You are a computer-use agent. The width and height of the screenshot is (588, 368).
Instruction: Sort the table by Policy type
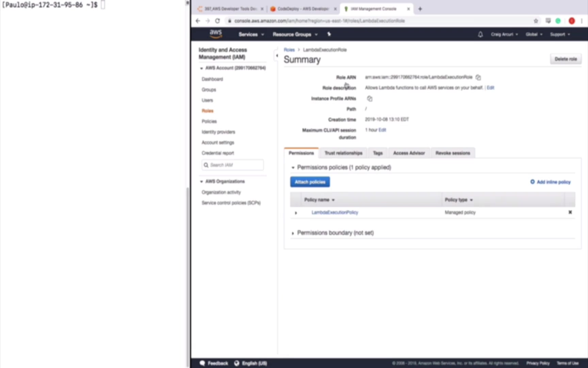459,200
